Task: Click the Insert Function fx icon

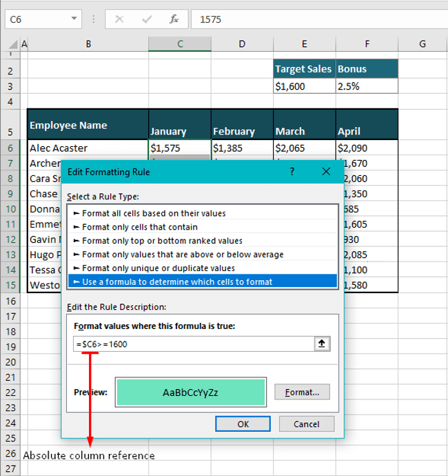Action: [174, 19]
